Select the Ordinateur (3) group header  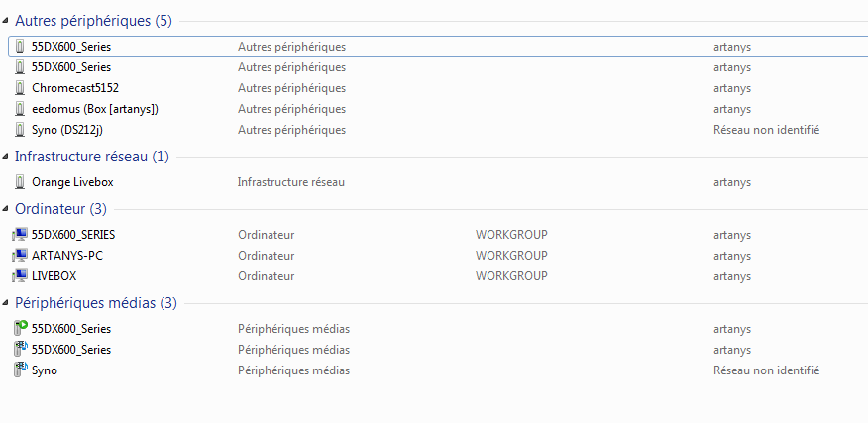pos(60,209)
